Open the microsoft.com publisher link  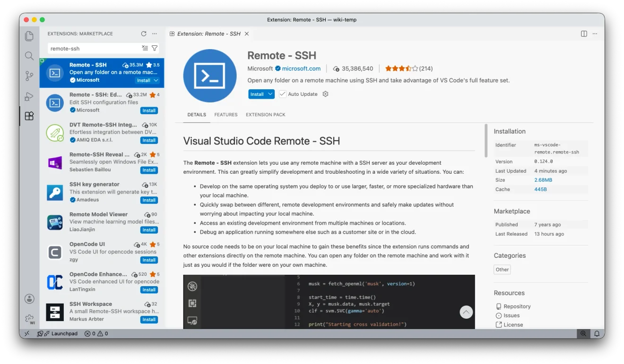[301, 68]
